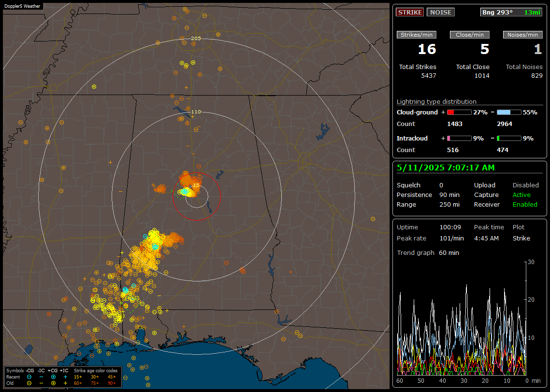This screenshot has width=550, height=392.
Task: Click the NOISE indicator button
Action: click(441, 12)
